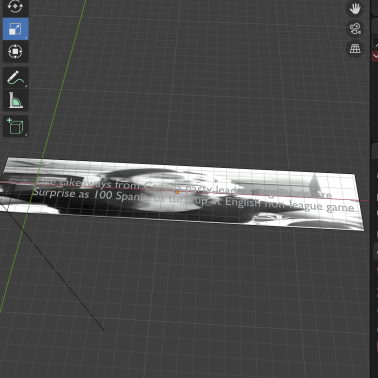Choose the Annotate pencil tool
Viewport: 378px width, 378px height.
15,78
